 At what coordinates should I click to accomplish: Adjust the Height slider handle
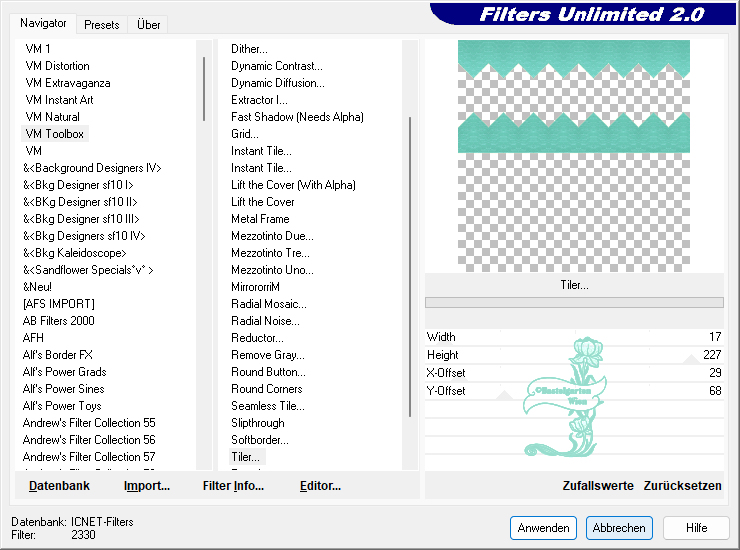(x=691, y=360)
